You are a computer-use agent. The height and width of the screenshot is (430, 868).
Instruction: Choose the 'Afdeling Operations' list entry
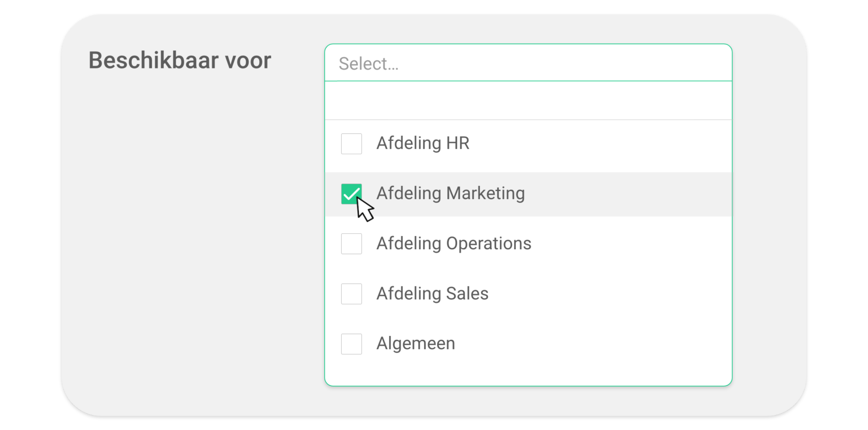click(x=453, y=244)
